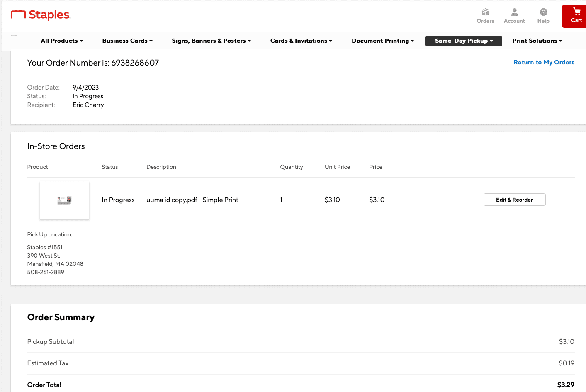Expand the Print Solutions menu
586x392 pixels.
coord(537,41)
